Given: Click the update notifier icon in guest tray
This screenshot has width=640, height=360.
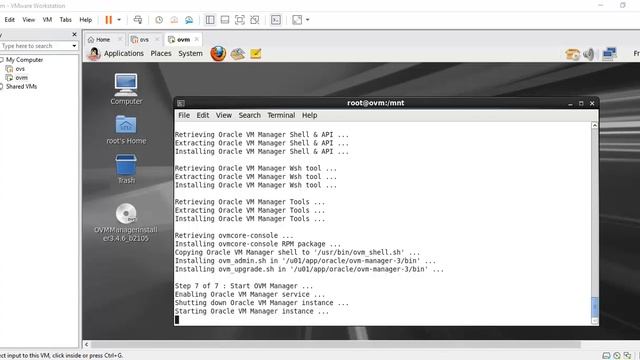Looking at the screenshot, I should (x=572, y=54).
